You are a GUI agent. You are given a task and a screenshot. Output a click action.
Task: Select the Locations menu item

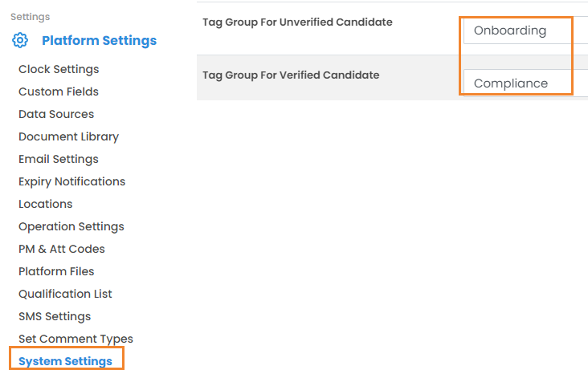[46, 204]
